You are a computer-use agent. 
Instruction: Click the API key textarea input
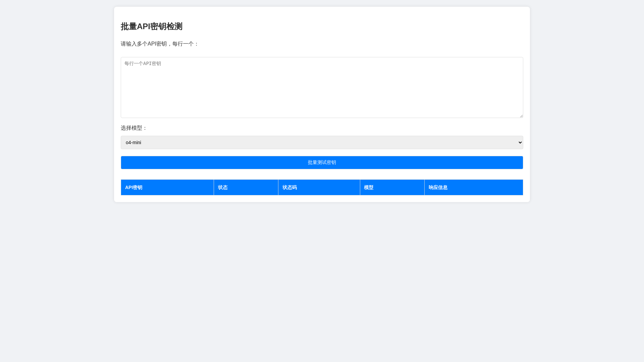point(322,87)
